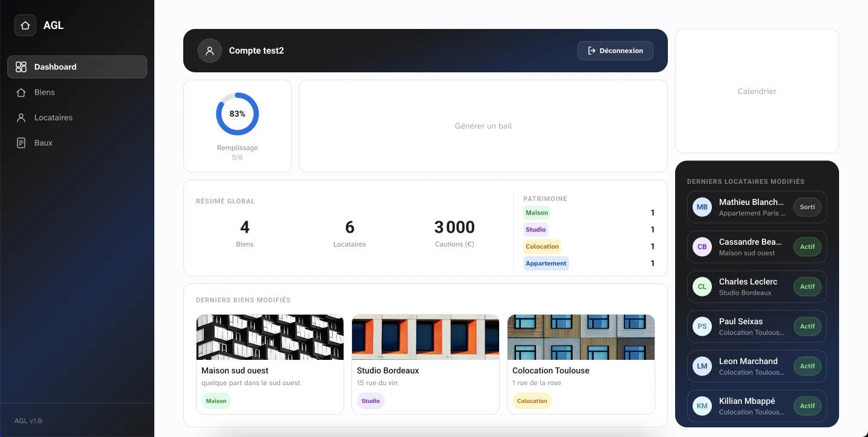Open the Dashboard menu item
Image resolution: width=868 pixels, height=437 pixels.
(x=77, y=67)
